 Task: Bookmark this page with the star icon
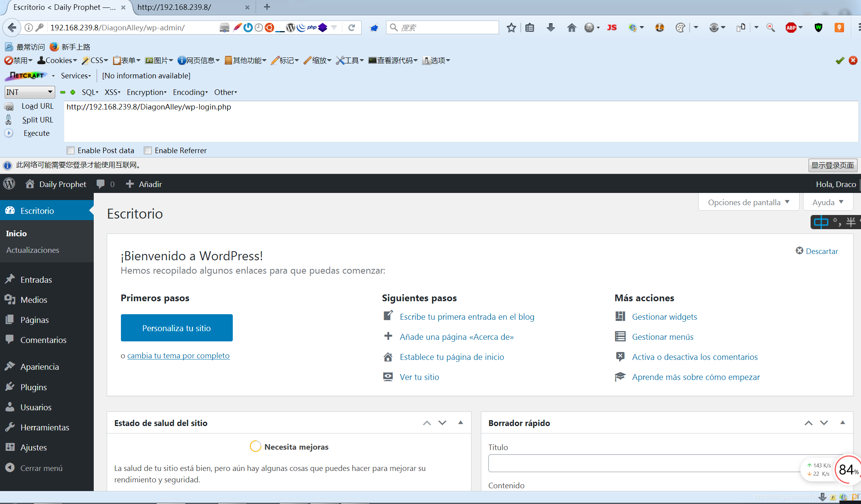511,28
